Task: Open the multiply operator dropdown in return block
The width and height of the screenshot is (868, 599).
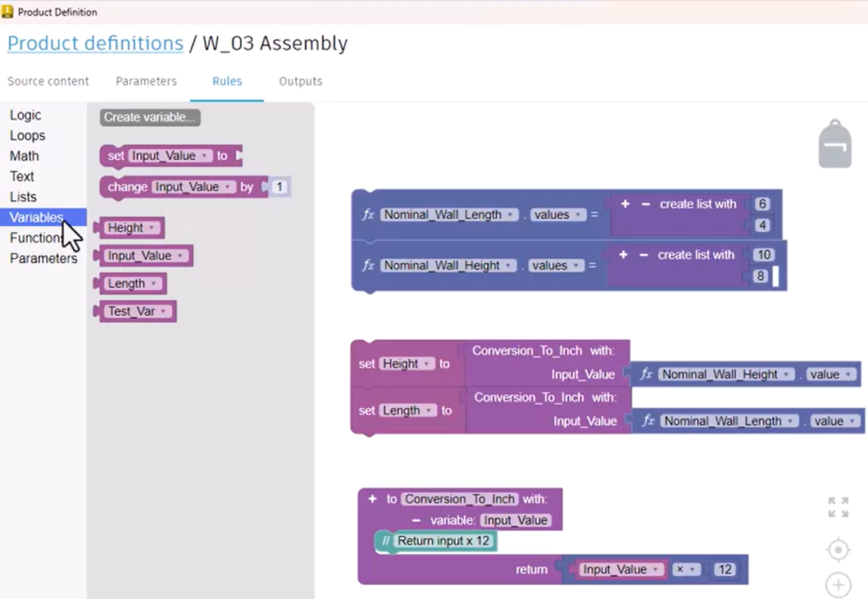Action: click(x=686, y=570)
